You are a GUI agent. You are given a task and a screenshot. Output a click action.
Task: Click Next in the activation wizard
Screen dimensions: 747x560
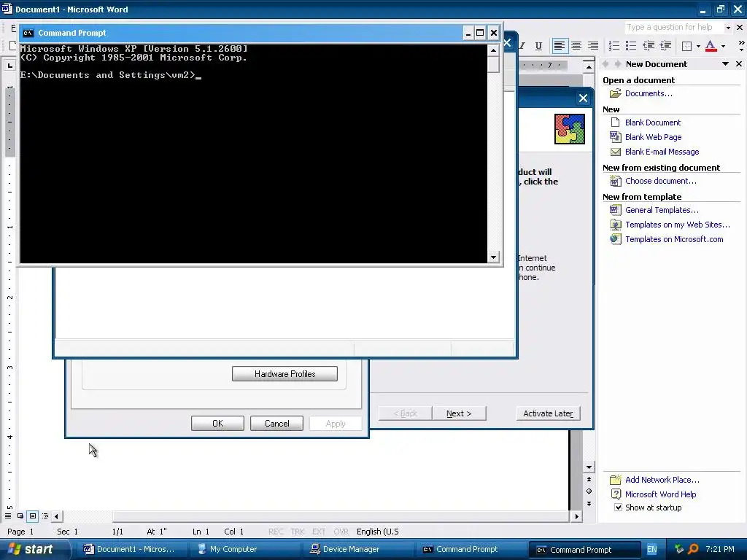[x=459, y=413]
